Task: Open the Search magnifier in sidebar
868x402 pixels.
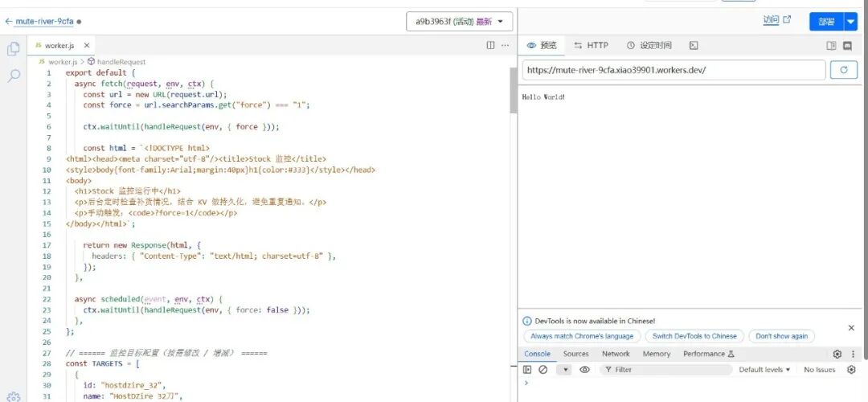Action: (x=14, y=76)
